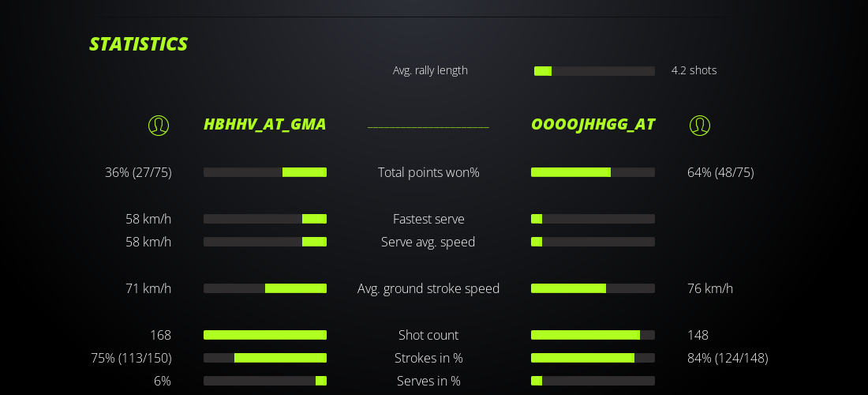Select the Serves in % label
Viewport: 868px width, 395px height.
coord(428,381)
